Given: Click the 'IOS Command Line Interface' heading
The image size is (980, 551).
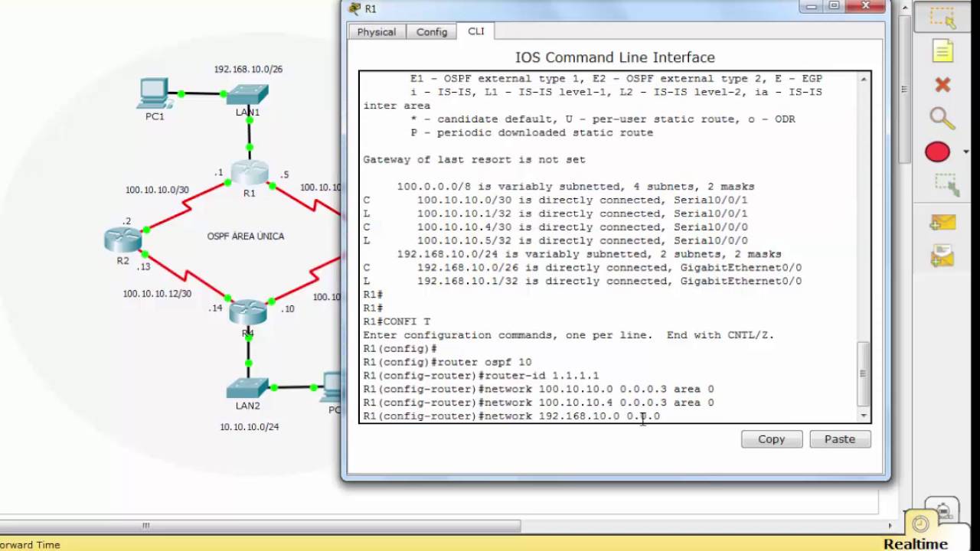Looking at the screenshot, I should [x=615, y=57].
